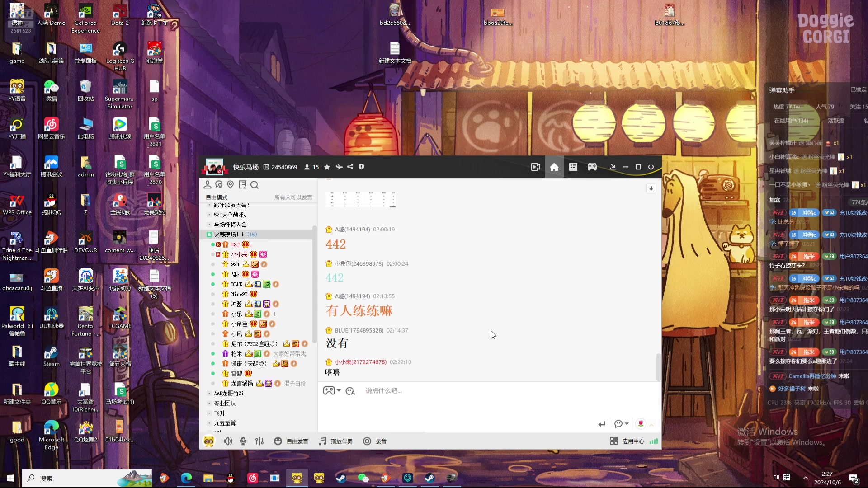The width and height of the screenshot is (868, 488).
Task: Open the video playback icon in YY header
Action: coord(536,167)
